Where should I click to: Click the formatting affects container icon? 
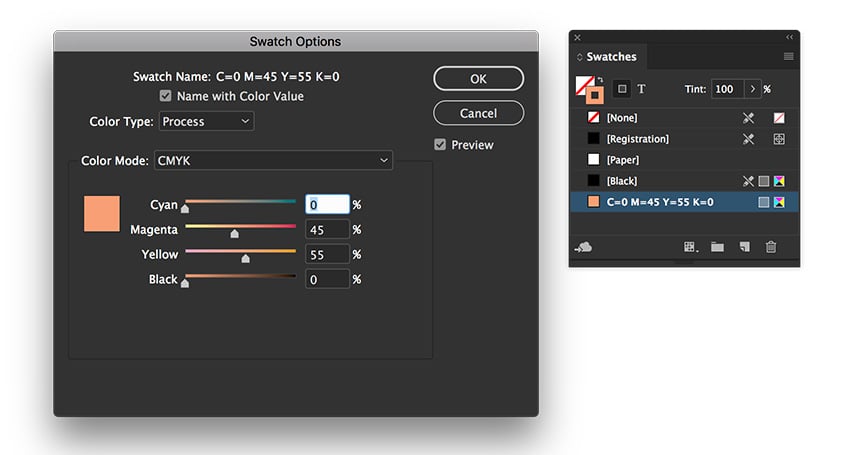coord(622,89)
